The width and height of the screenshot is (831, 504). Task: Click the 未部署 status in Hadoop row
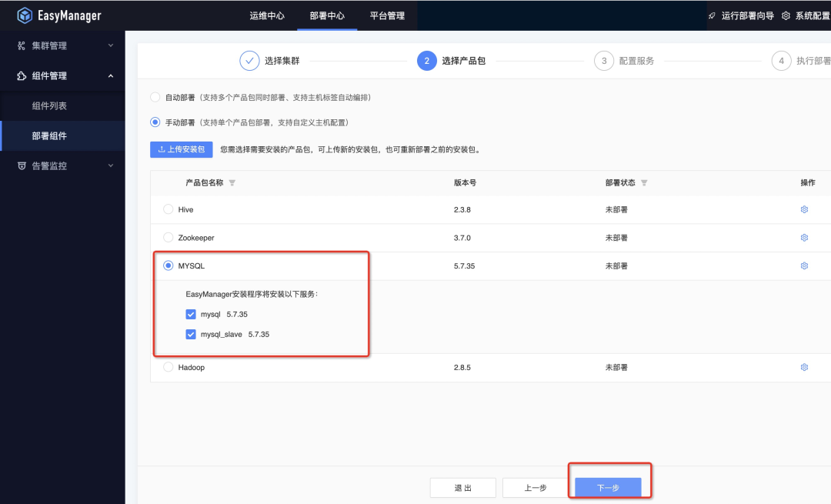[x=616, y=367]
